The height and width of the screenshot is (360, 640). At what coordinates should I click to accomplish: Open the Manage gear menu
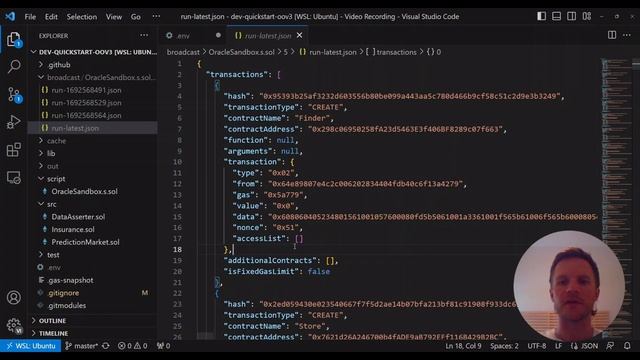[13, 325]
